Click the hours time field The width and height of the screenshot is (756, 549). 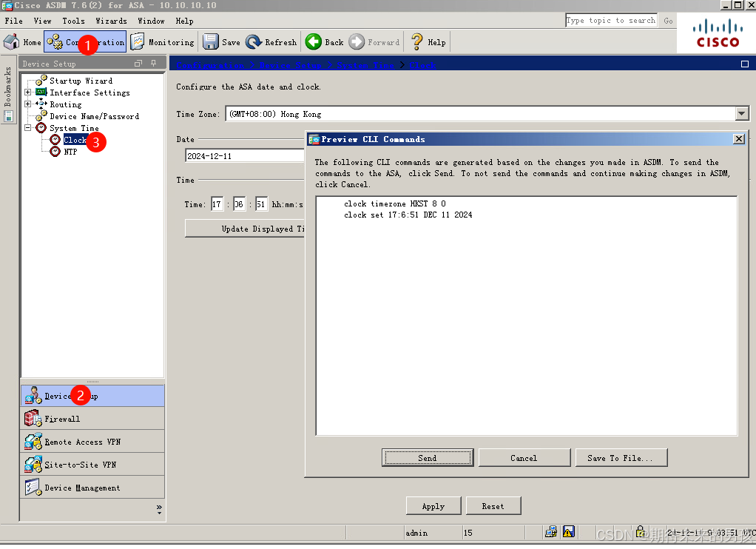pyautogui.click(x=217, y=204)
